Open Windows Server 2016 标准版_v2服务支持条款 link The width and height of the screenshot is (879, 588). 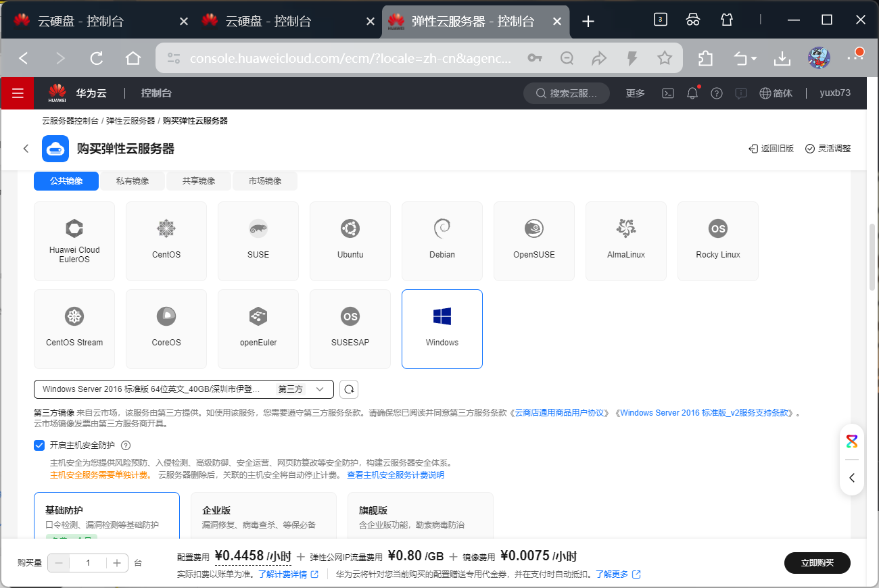coord(704,413)
